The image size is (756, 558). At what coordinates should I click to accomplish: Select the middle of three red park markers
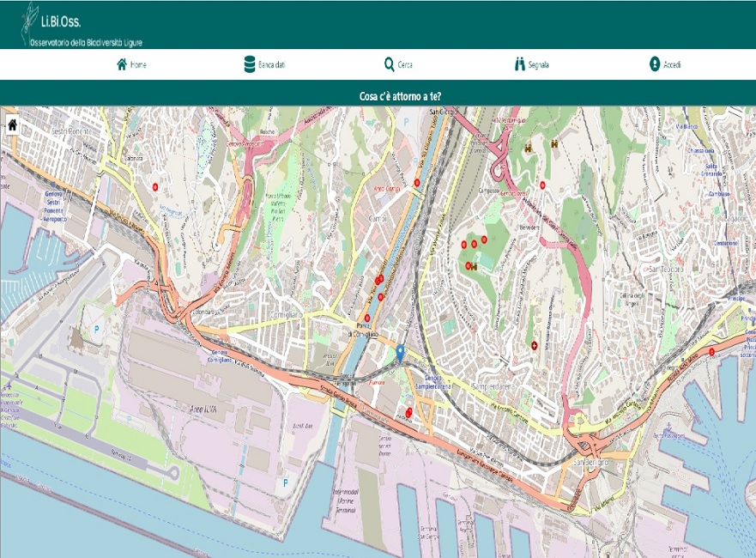pos(474,244)
